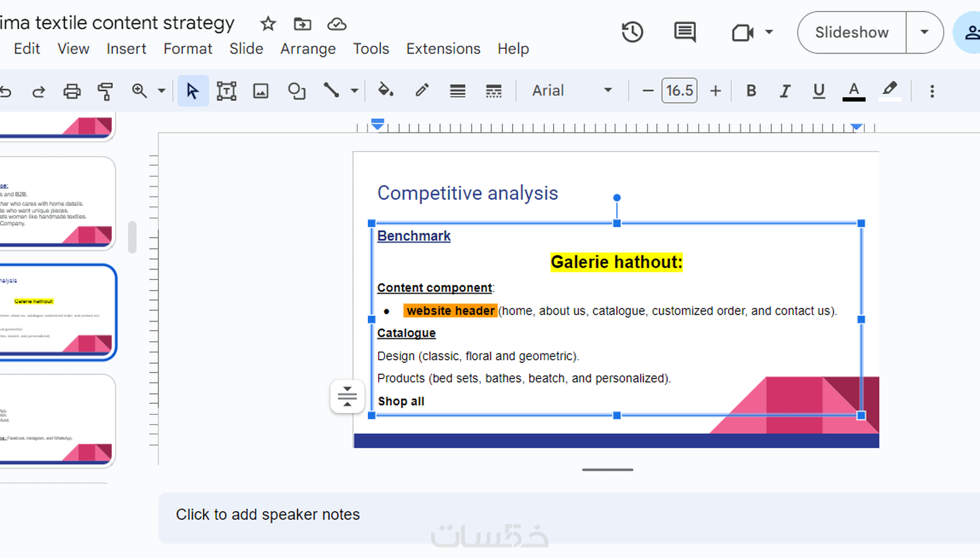Screen dimensions: 980x559
Task: Set border weight
Action: click(x=458, y=91)
